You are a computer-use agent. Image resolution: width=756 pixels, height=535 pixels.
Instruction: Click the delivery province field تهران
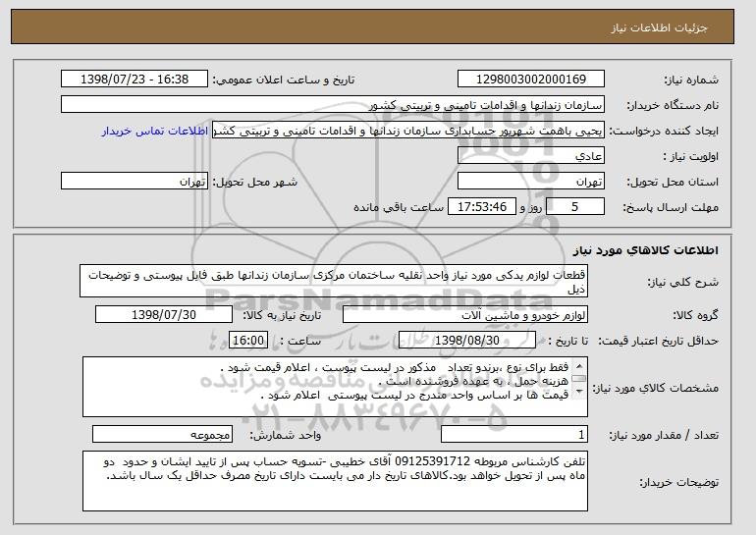(531, 182)
